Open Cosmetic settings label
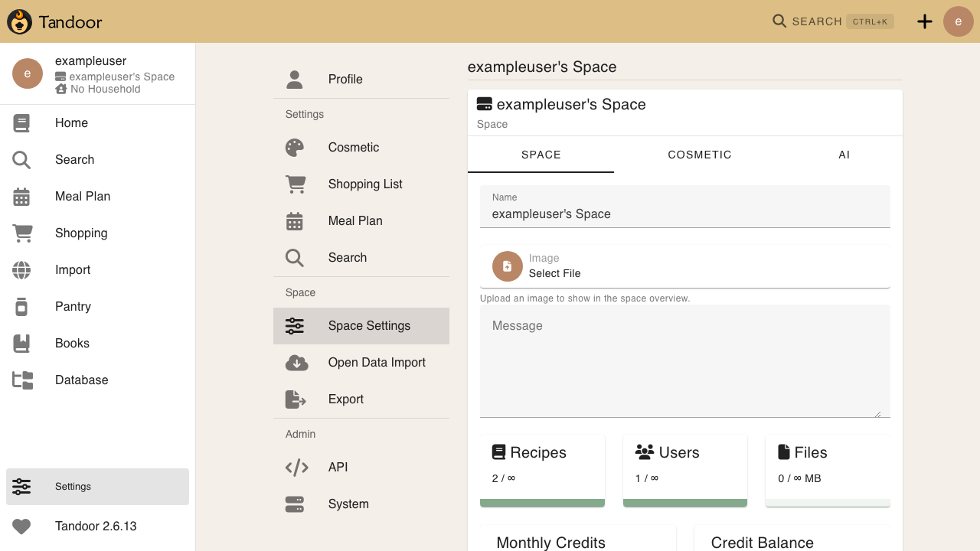 click(354, 148)
